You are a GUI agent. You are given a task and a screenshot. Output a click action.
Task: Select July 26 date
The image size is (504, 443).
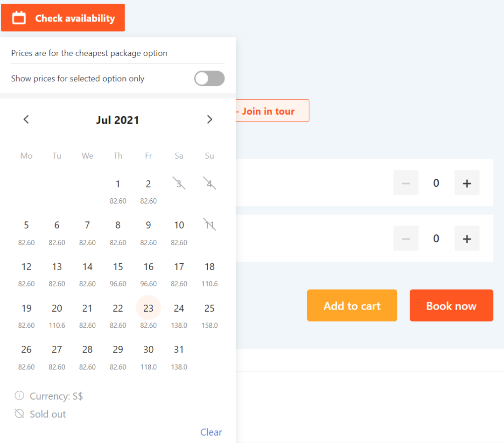26,357
